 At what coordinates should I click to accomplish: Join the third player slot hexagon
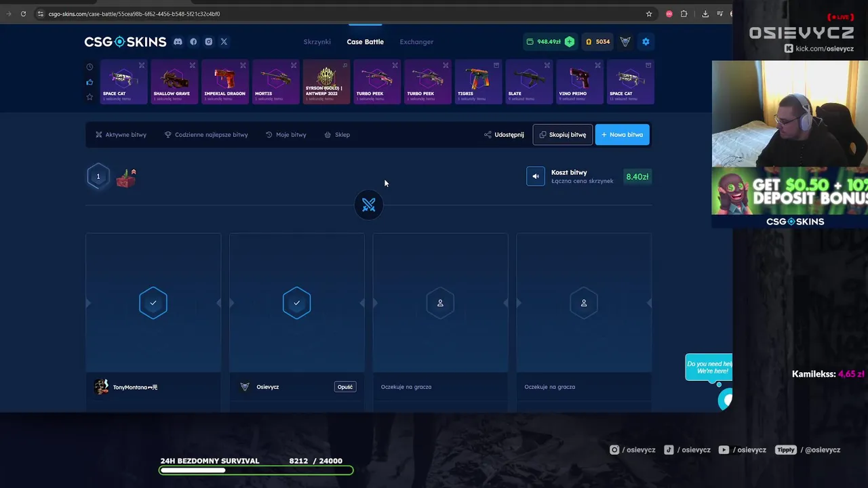tap(440, 303)
